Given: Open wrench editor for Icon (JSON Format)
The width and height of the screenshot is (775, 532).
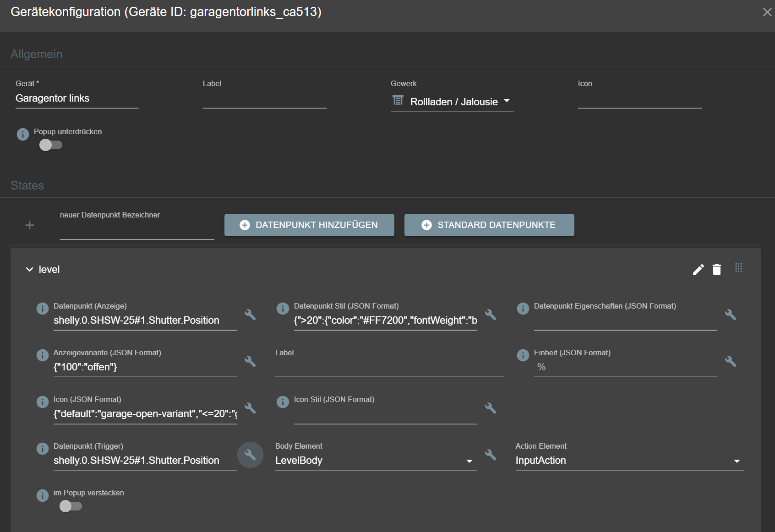Looking at the screenshot, I should [250, 408].
